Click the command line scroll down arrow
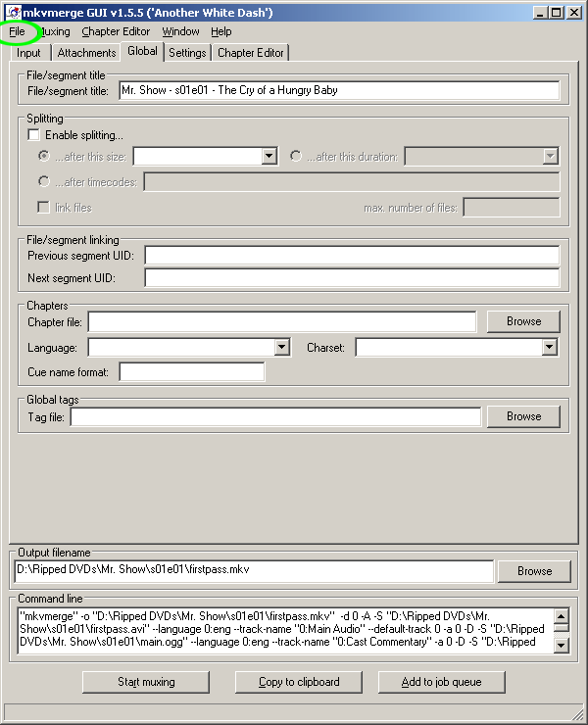The height and width of the screenshot is (725, 588). tap(562, 646)
